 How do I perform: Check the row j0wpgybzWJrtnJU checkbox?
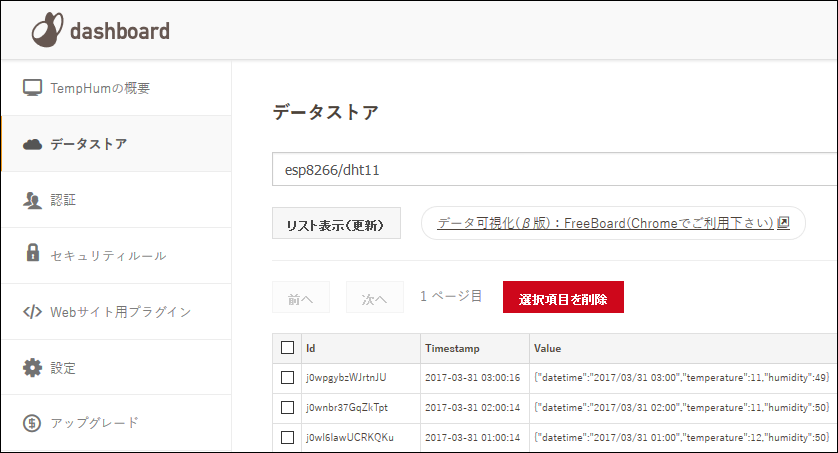(x=288, y=378)
